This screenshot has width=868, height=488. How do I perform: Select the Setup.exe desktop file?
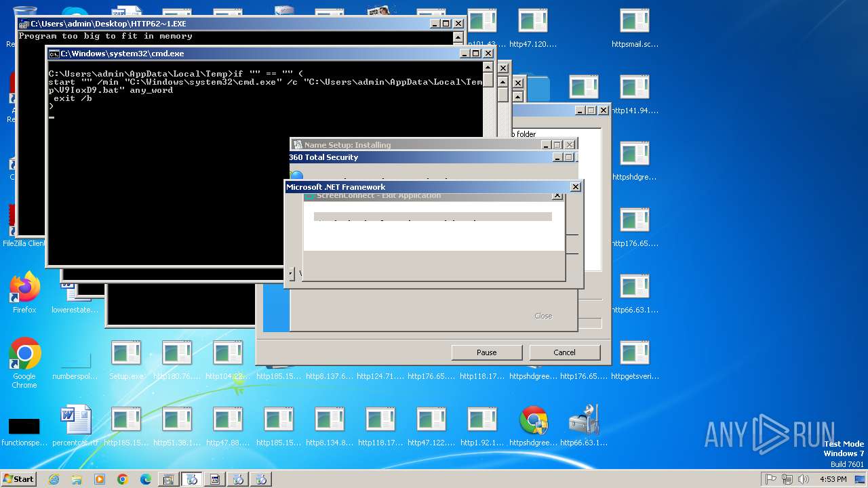(x=126, y=360)
